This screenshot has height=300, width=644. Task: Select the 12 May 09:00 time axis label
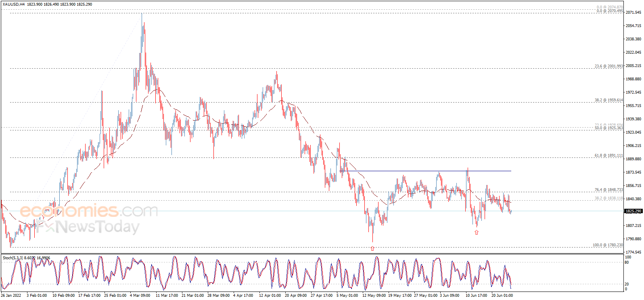374,296
